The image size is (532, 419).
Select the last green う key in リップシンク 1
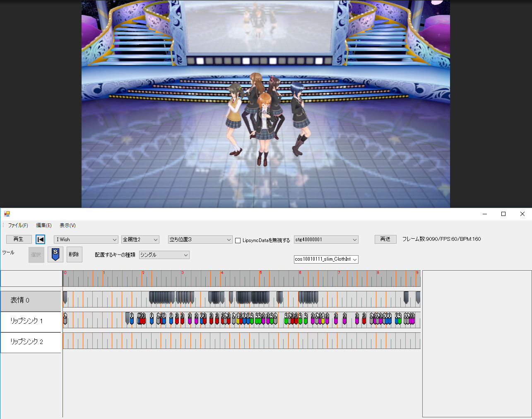click(x=400, y=318)
